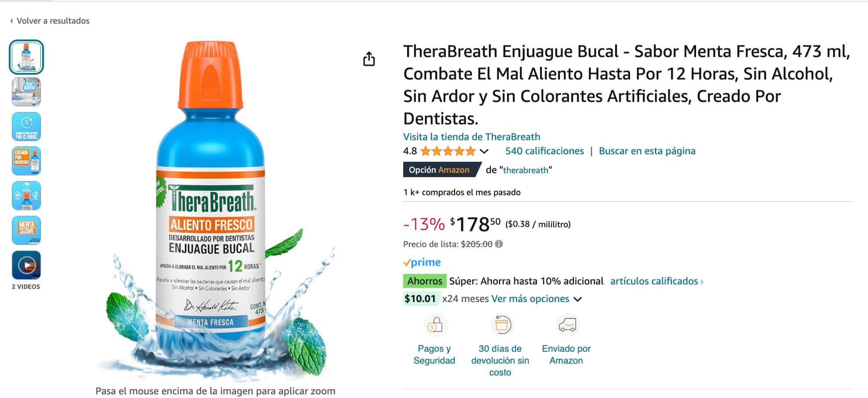Expand Ver más opciones payment dropdown
Viewport: 868px width, 398px height.
[577, 299]
